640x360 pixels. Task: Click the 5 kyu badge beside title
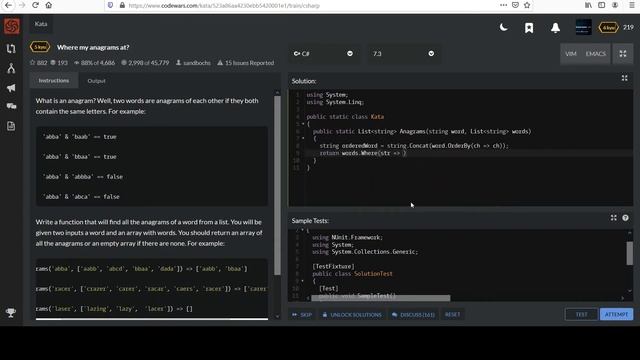[x=40, y=47]
